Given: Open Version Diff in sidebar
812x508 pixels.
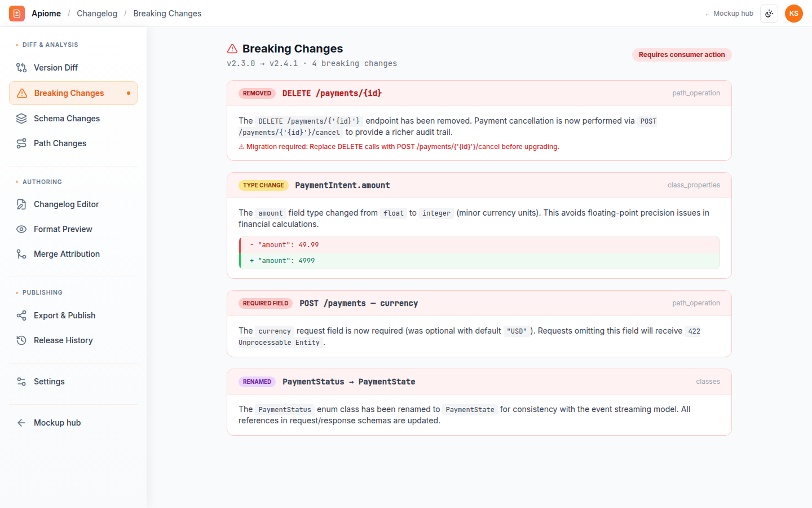Looking at the screenshot, I should 73,68.
